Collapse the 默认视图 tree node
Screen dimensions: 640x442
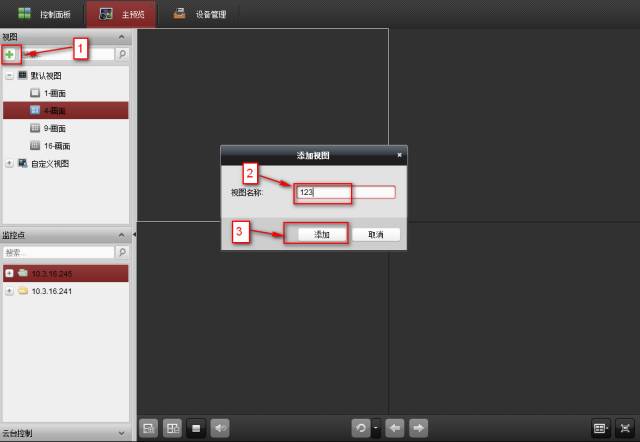click(x=9, y=75)
